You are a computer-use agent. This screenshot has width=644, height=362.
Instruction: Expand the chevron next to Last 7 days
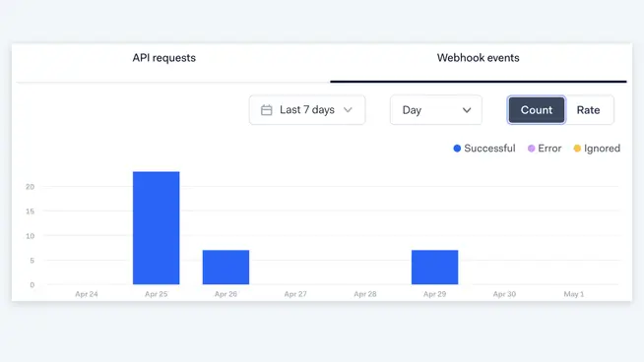click(x=348, y=110)
